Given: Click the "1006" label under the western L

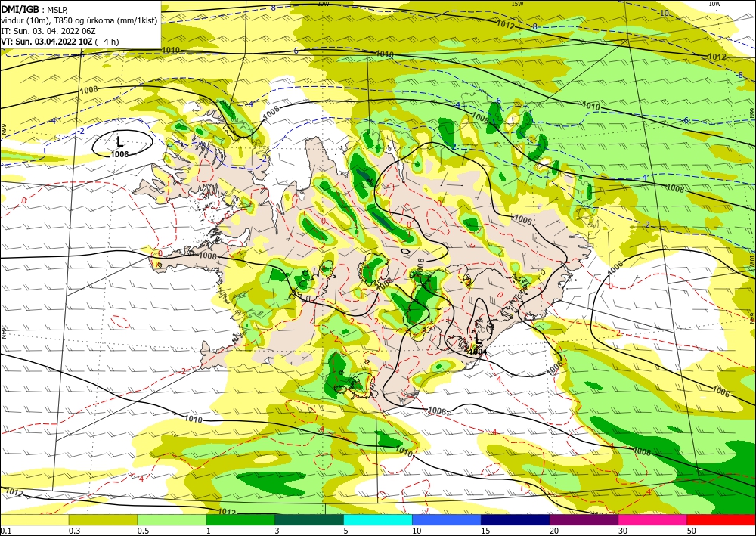Looking at the screenshot, I should (119, 154).
